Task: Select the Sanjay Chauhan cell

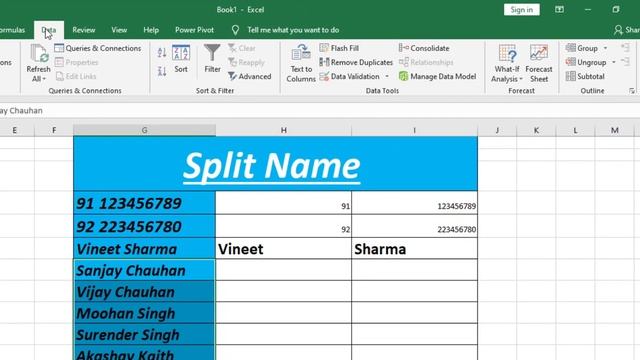Action: pyautogui.click(x=144, y=270)
